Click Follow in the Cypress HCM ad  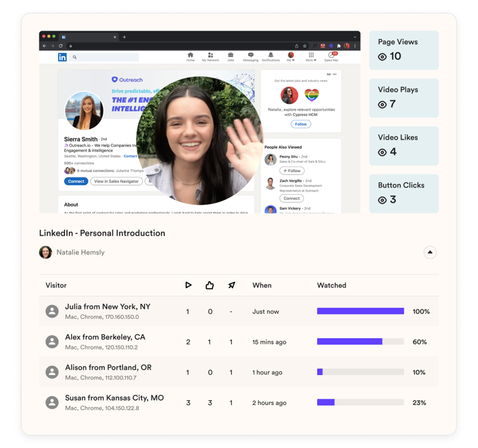(x=301, y=124)
